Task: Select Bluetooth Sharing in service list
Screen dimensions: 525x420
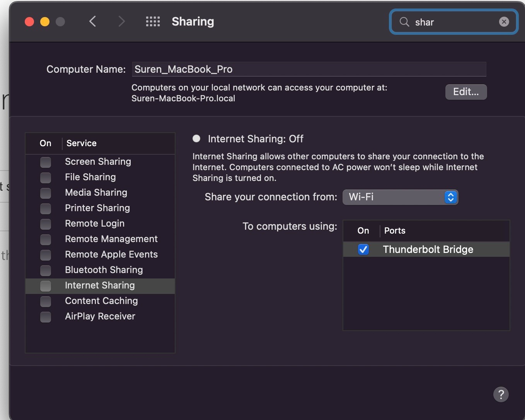Action: pyautogui.click(x=104, y=270)
